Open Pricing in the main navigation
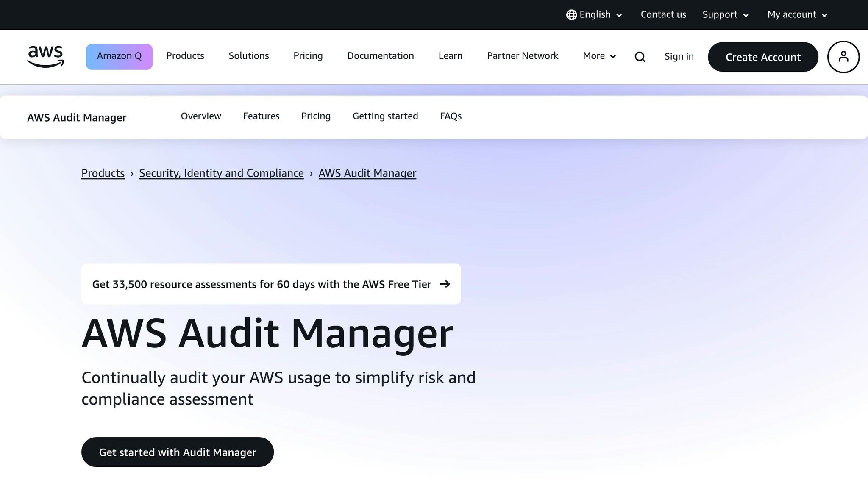This screenshot has height=488, width=868. coord(308,56)
